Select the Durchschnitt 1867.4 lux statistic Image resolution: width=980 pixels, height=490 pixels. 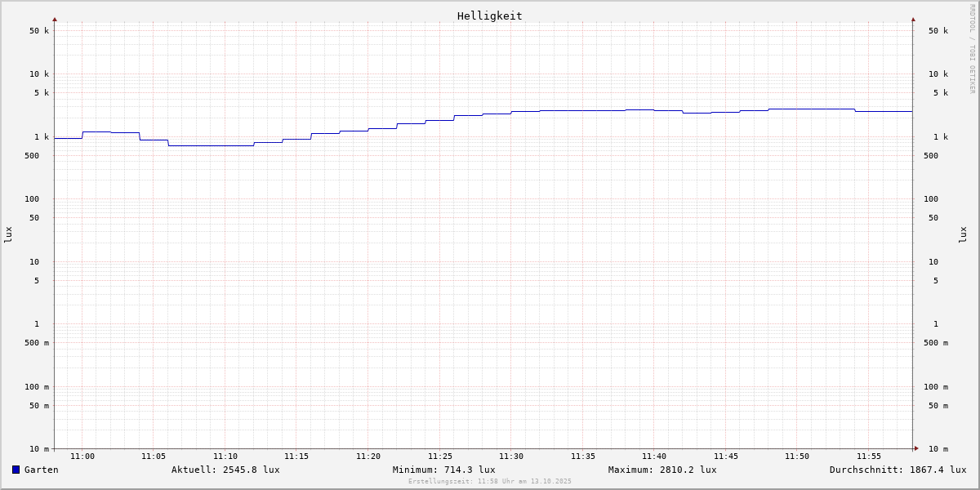point(898,470)
